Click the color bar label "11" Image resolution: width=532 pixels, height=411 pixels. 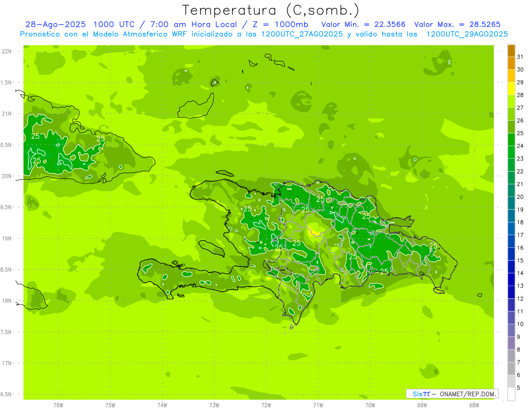click(520, 311)
